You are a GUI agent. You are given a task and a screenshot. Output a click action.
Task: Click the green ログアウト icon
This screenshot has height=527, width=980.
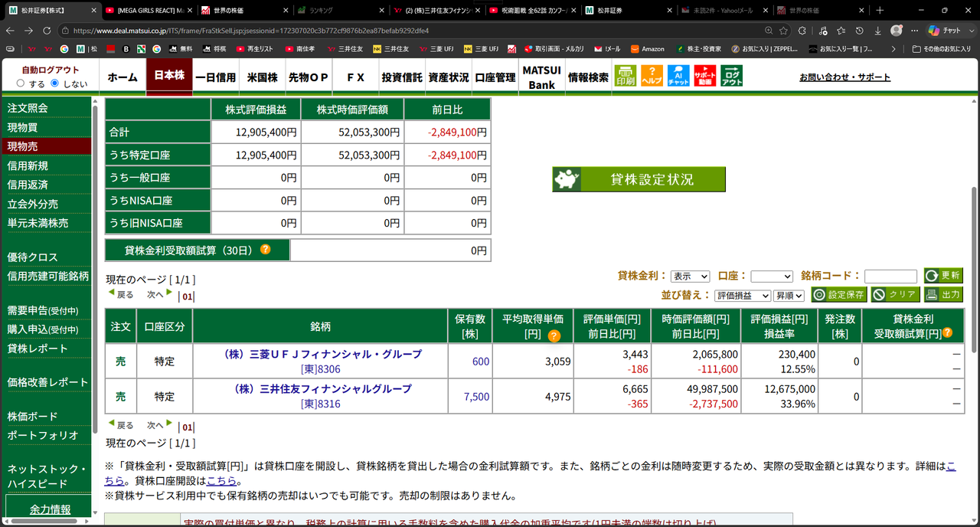click(732, 76)
